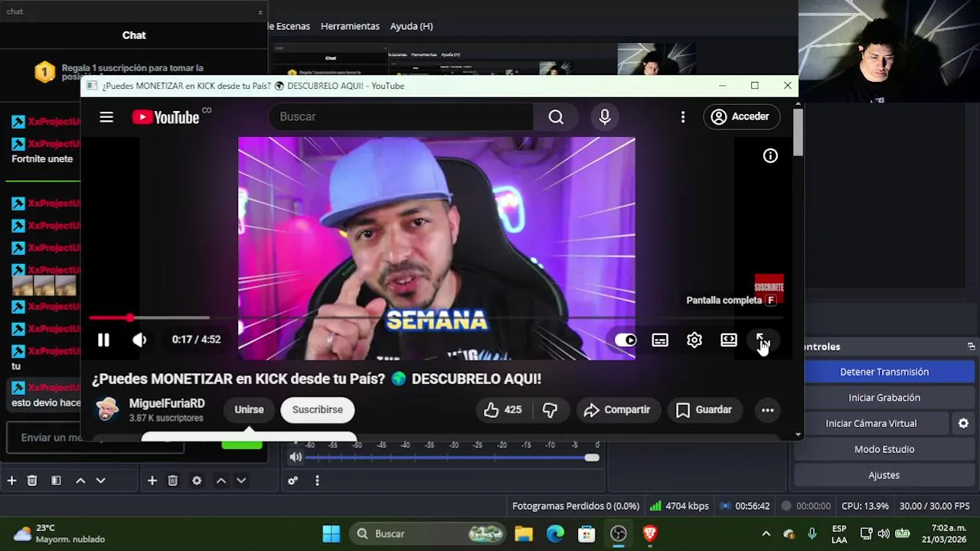
Task: Start OBS virtual camera
Action: pyautogui.click(x=871, y=423)
